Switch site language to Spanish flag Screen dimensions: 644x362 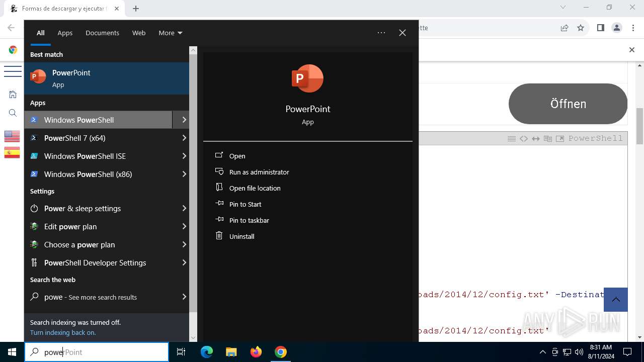12,153
